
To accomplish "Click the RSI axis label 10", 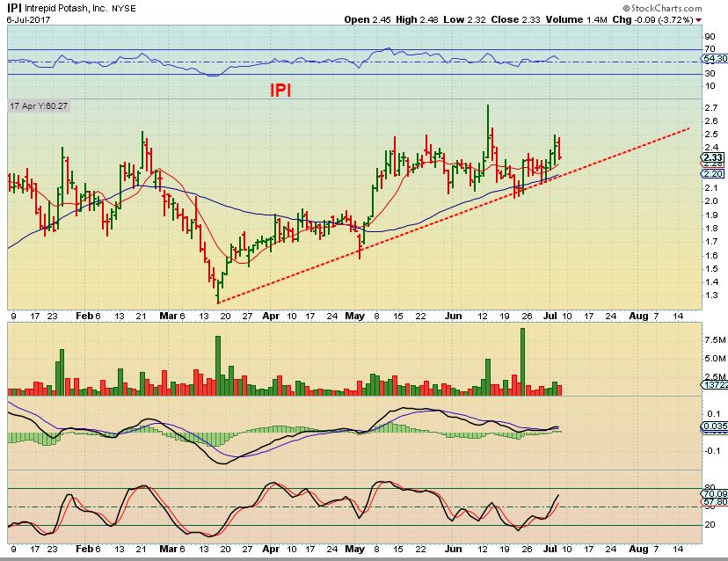I will point(710,86).
